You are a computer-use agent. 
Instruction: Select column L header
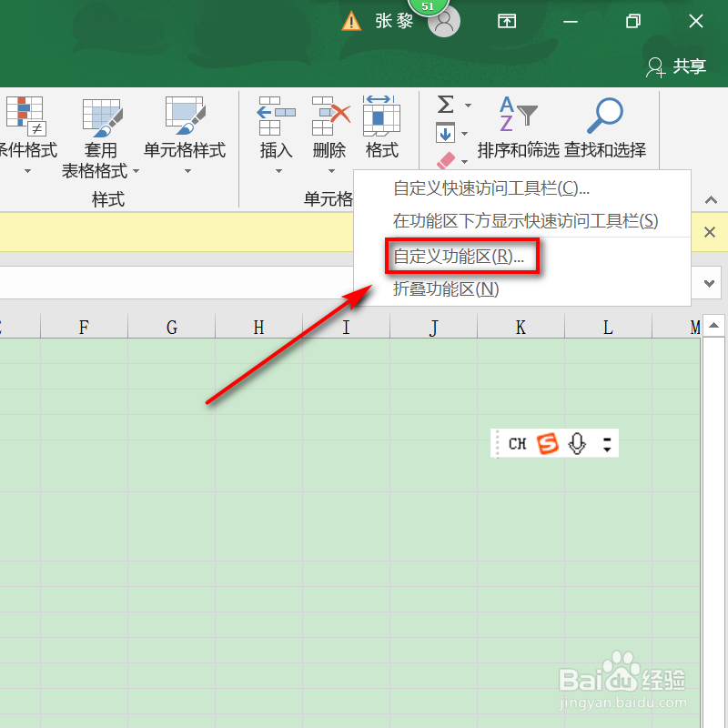608,327
